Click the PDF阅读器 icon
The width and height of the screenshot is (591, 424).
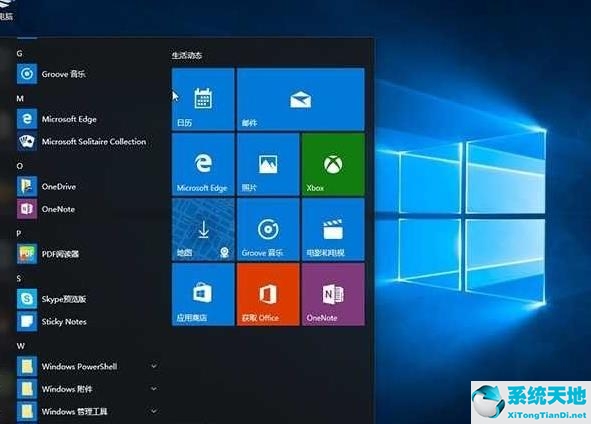click(27, 254)
